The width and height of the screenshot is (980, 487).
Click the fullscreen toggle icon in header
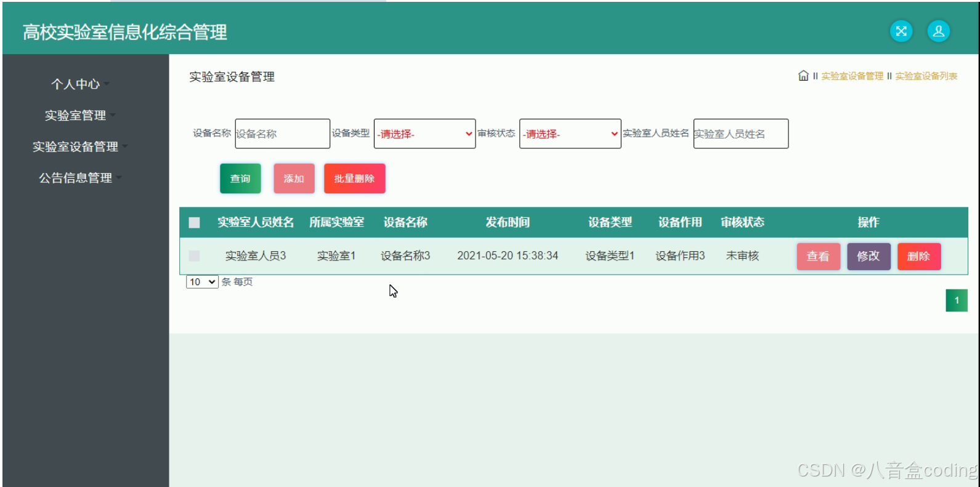[901, 31]
